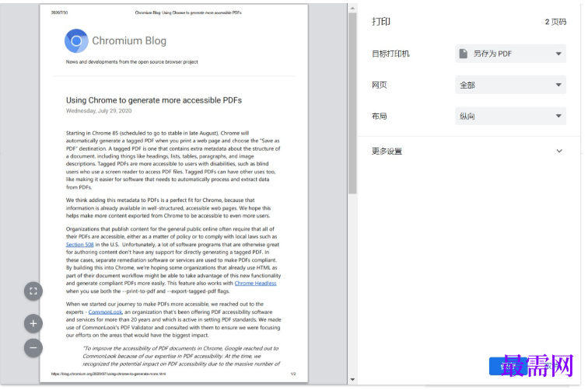Open the Chrome Headless link
The width and height of the screenshot is (588, 390).
point(255,284)
